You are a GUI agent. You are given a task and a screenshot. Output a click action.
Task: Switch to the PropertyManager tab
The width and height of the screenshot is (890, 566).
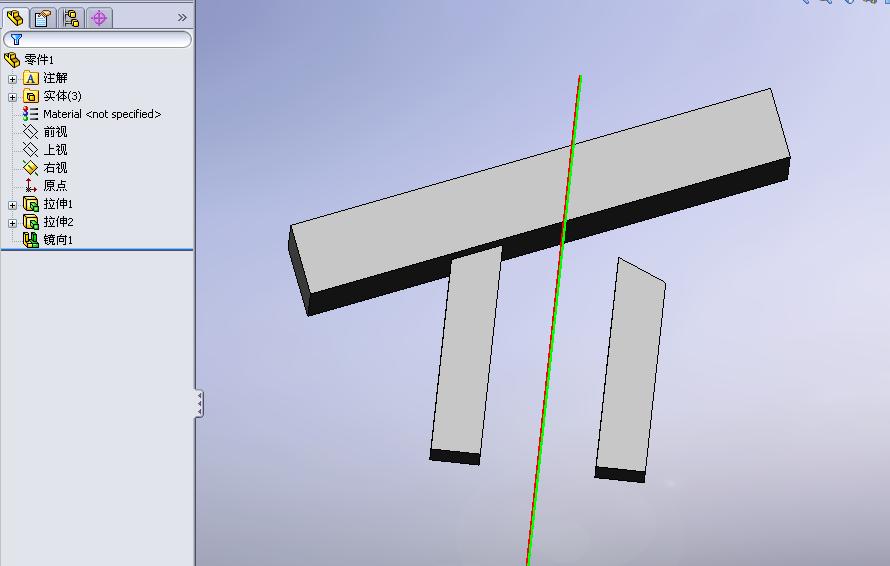[x=43, y=18]
